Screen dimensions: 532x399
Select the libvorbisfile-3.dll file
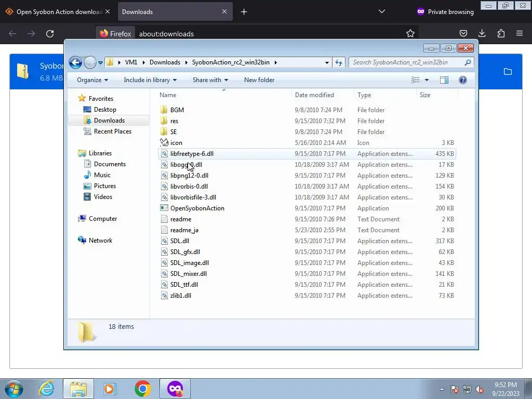[x=193, y=197]
